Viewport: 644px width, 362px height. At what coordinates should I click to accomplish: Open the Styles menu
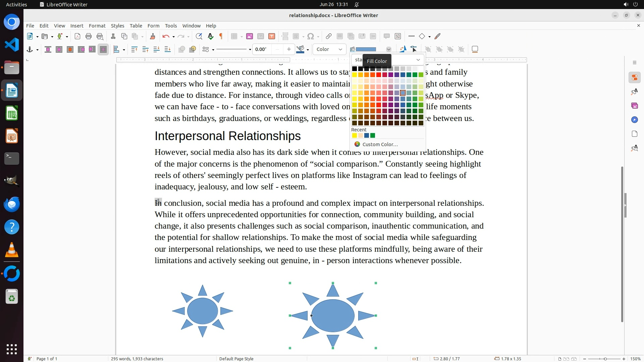coord(117,26)
